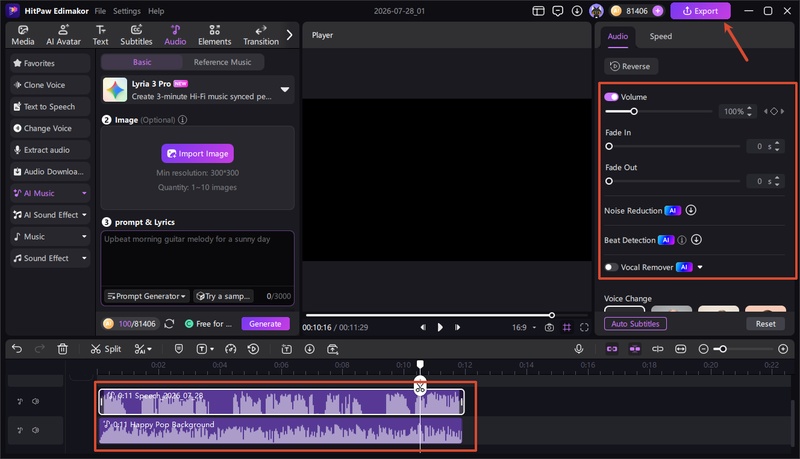Click the reverse playback icon in the timeline toolbar
This screenshot has width=800, height=459.
click(253, 349)
